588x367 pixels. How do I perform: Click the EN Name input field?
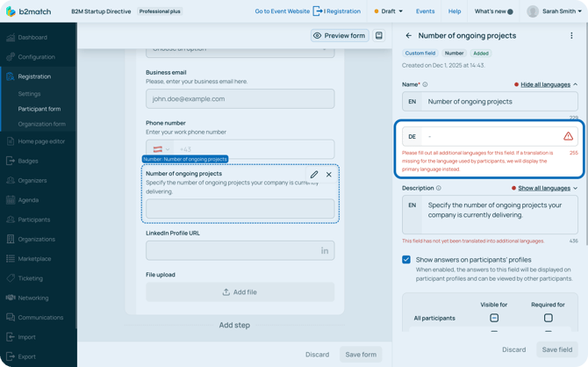490,101
